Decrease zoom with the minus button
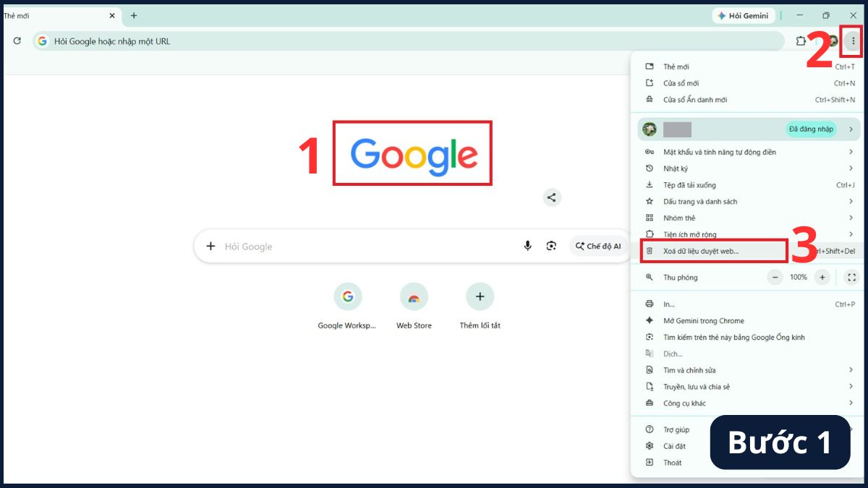The image size is (868, 488). [x=775, y=277]
